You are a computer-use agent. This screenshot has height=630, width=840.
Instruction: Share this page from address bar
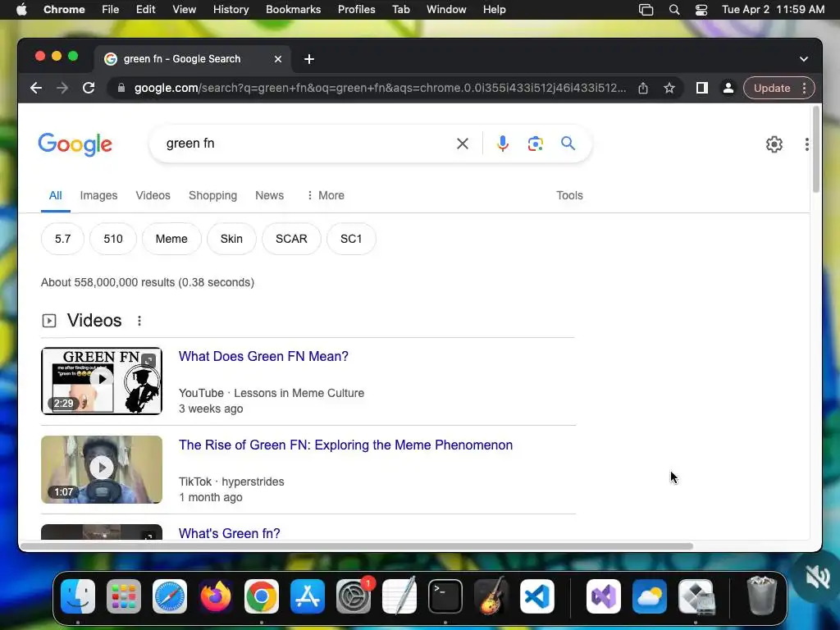point(643,88)
